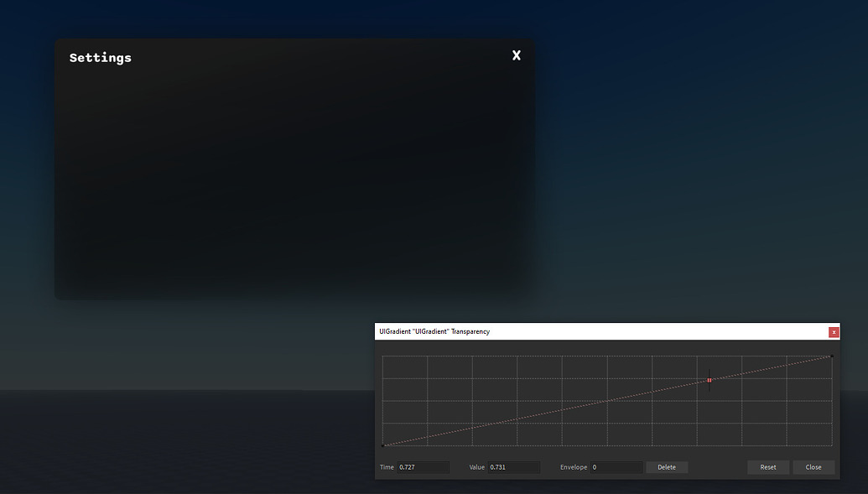The height and width of the screenshot is (494, 868).
Task: Delete the selected keyframe
Action: point(667,467)
